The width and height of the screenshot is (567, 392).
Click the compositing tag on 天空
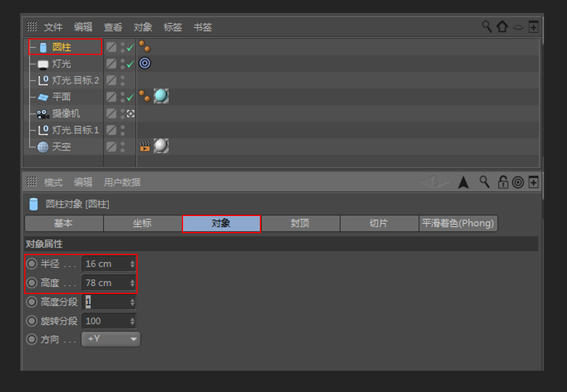point(144,146)
